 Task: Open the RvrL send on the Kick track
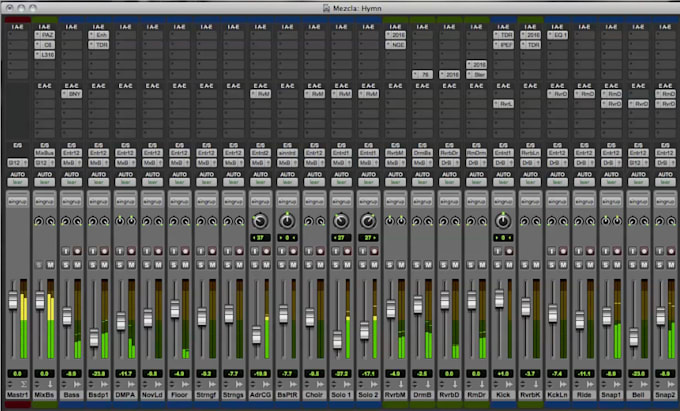503,104
